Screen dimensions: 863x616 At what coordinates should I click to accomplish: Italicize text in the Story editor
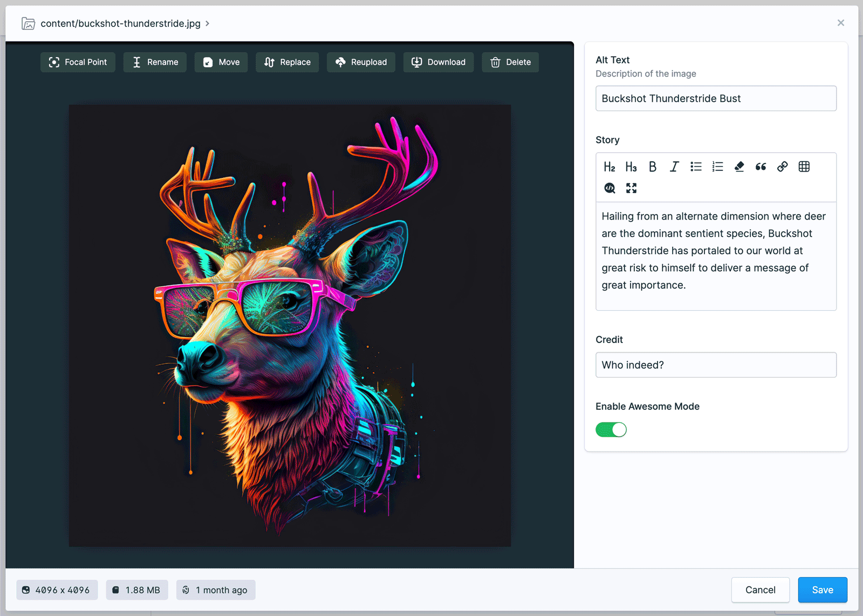coord(674,167)
